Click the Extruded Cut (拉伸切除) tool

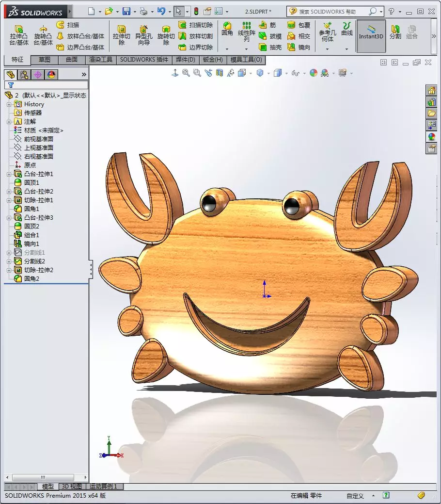[122, 35]
